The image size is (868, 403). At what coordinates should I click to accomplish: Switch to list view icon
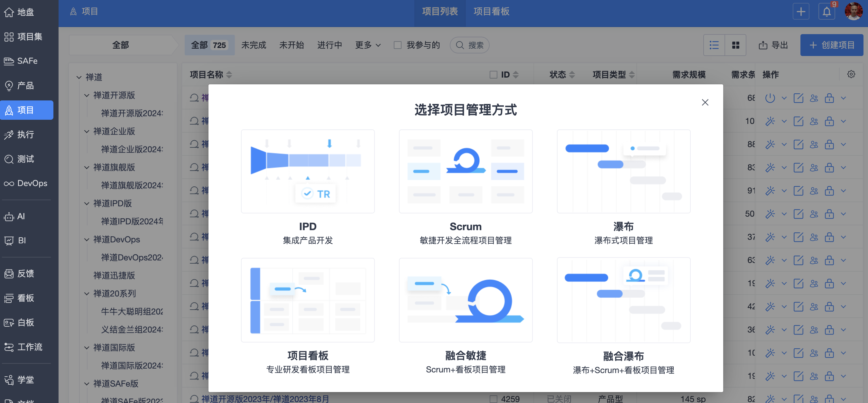point(714,45)
